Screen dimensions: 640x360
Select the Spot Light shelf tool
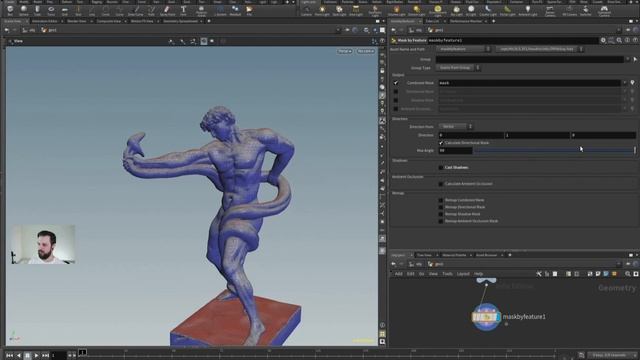tap(339, 10)
